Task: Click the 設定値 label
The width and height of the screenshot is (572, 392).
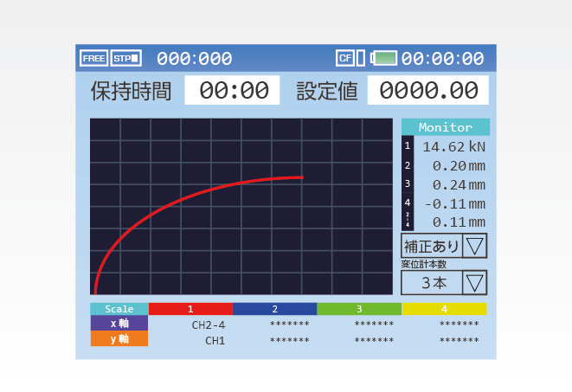Action: coord(327,91)
